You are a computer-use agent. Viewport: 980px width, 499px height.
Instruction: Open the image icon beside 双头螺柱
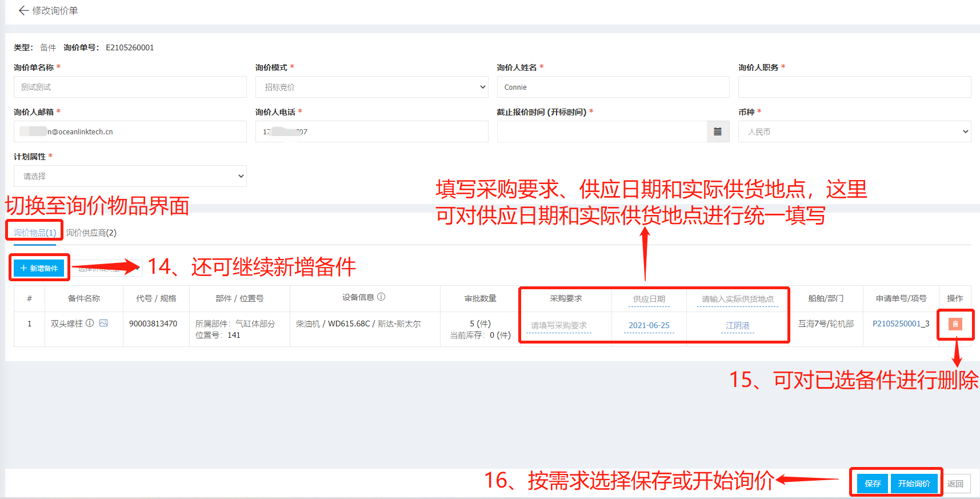tap(103, 323)
